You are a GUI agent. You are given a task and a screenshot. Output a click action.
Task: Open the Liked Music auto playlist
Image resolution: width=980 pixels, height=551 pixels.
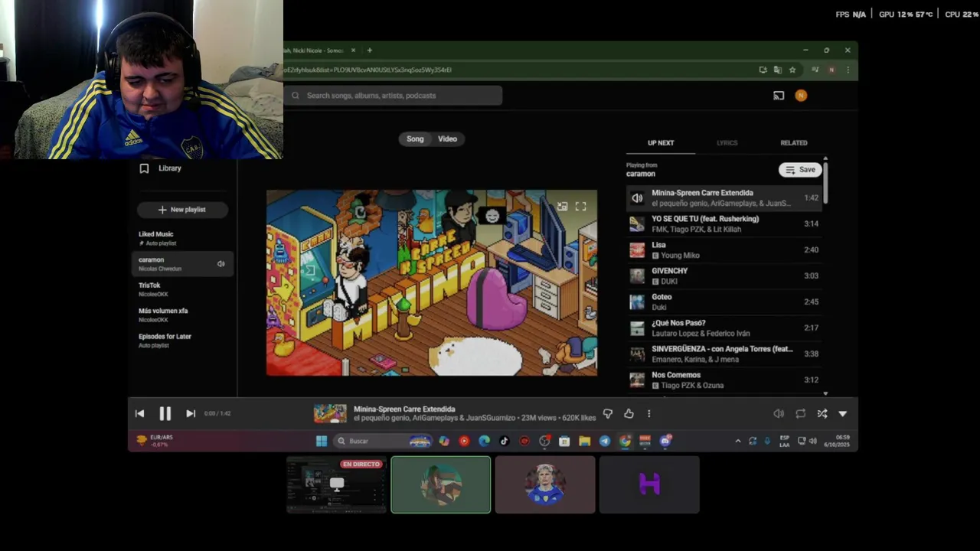click(x=182, y=238)
